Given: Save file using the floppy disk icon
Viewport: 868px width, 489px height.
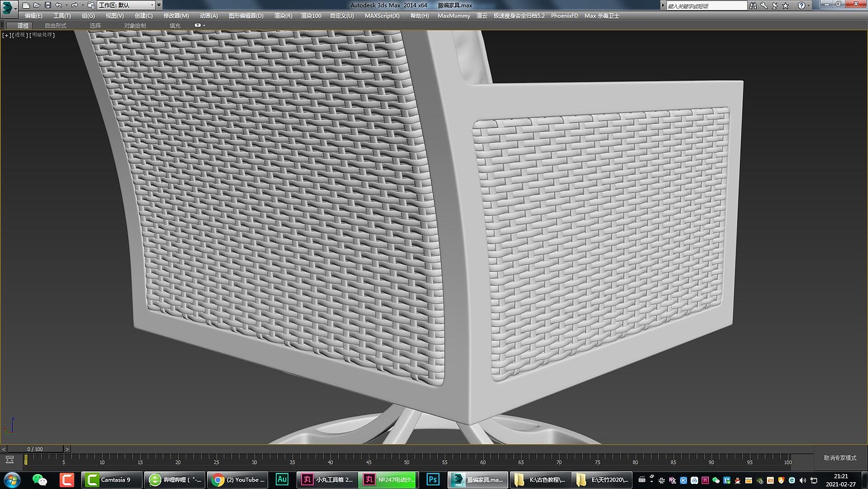Looking at the screenshot, I should [48, 5].
